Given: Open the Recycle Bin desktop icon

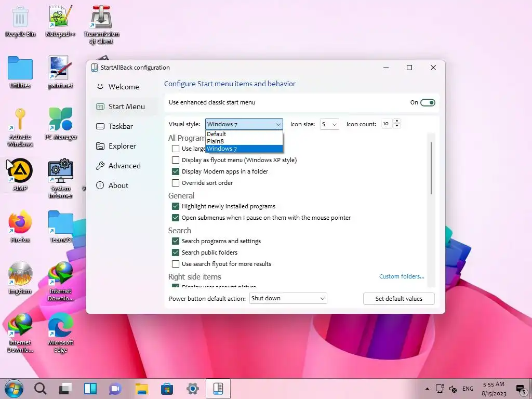Looking at the screenshot, I should pos(20,21).
